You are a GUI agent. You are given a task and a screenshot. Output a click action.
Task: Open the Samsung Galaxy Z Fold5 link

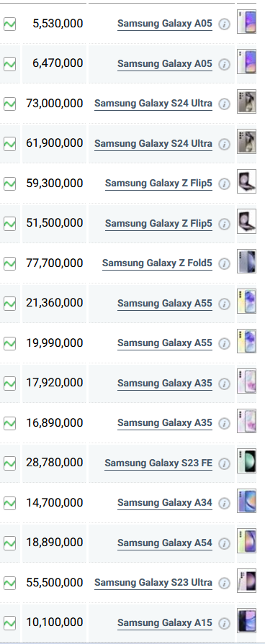[x=157, y=263]
